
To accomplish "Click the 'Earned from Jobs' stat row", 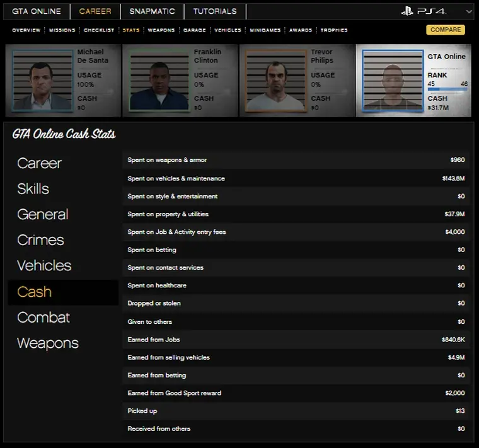I will click(296, 340).
